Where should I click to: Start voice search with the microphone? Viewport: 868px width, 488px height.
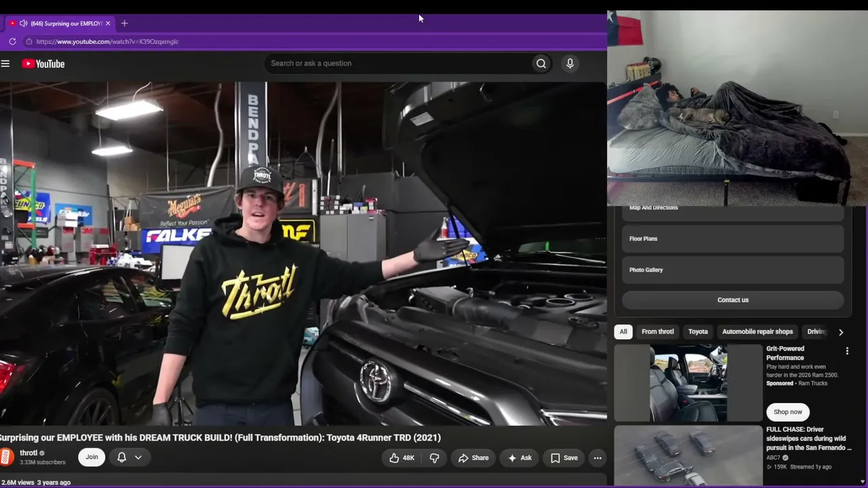click(x=570, y=64)
